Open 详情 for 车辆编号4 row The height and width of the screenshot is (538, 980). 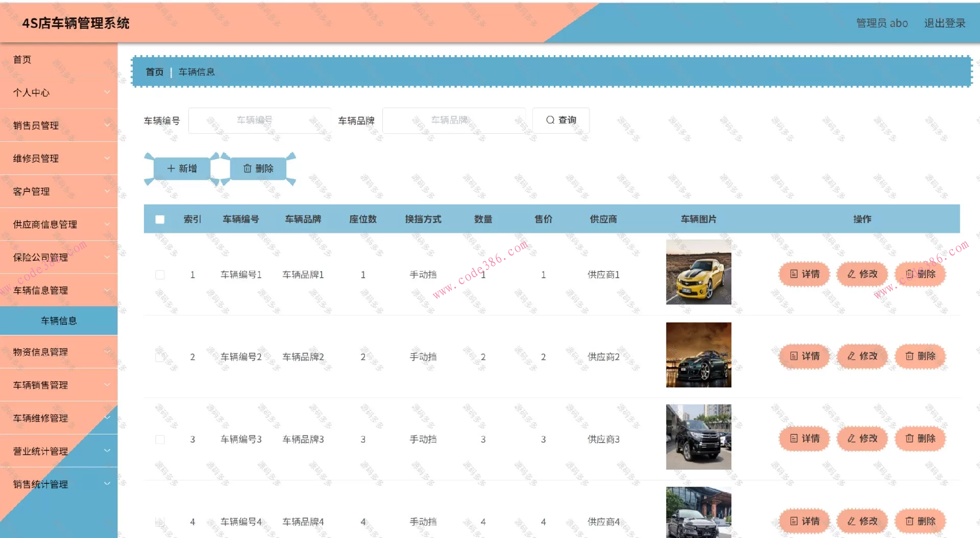point(804,521)
